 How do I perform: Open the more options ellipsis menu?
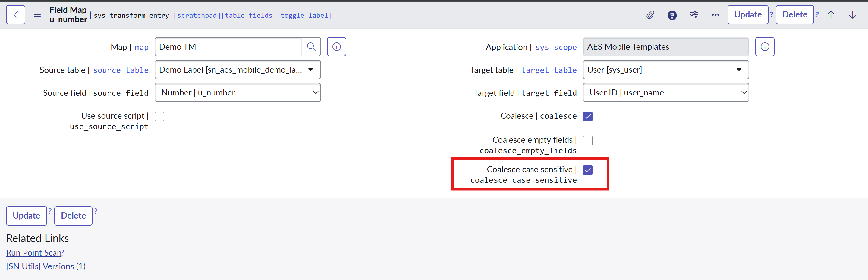pyautogui.click(x=715, y=15)
